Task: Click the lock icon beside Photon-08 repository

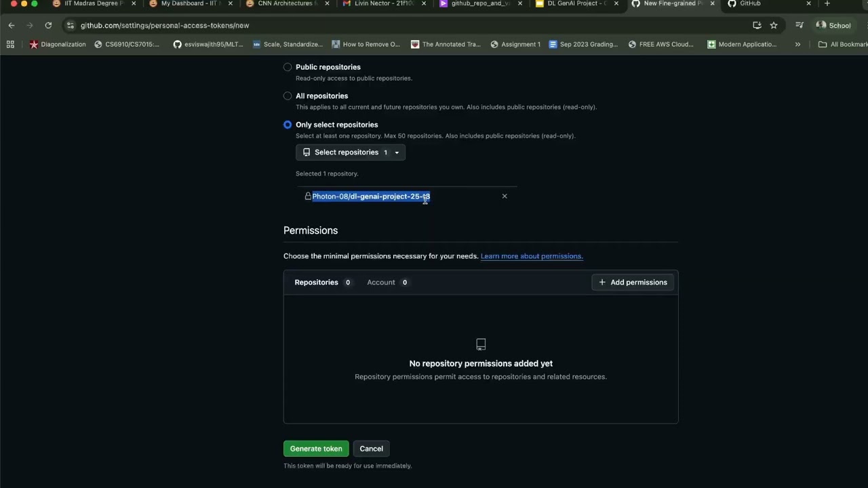Action: [x=308, y=196]
